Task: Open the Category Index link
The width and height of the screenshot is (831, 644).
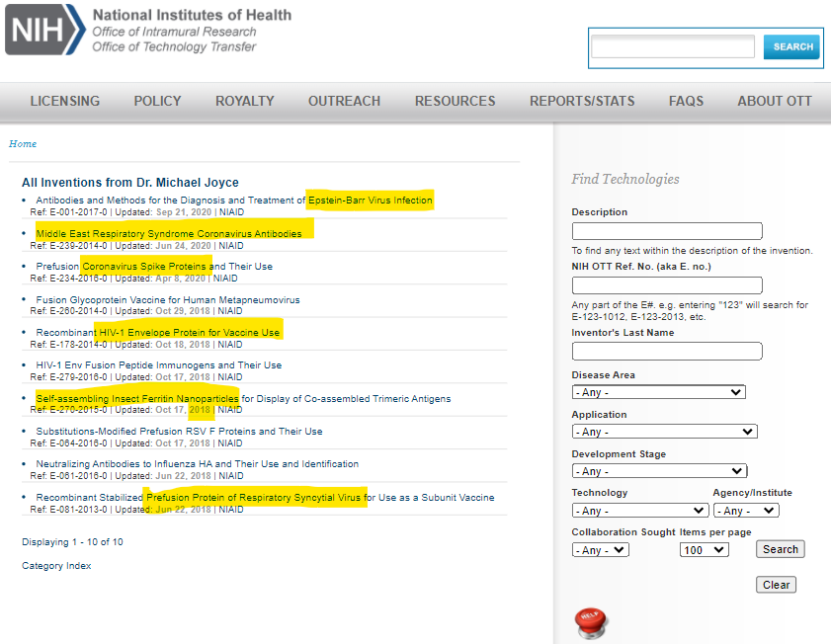Action: click(x=56, y=566)
